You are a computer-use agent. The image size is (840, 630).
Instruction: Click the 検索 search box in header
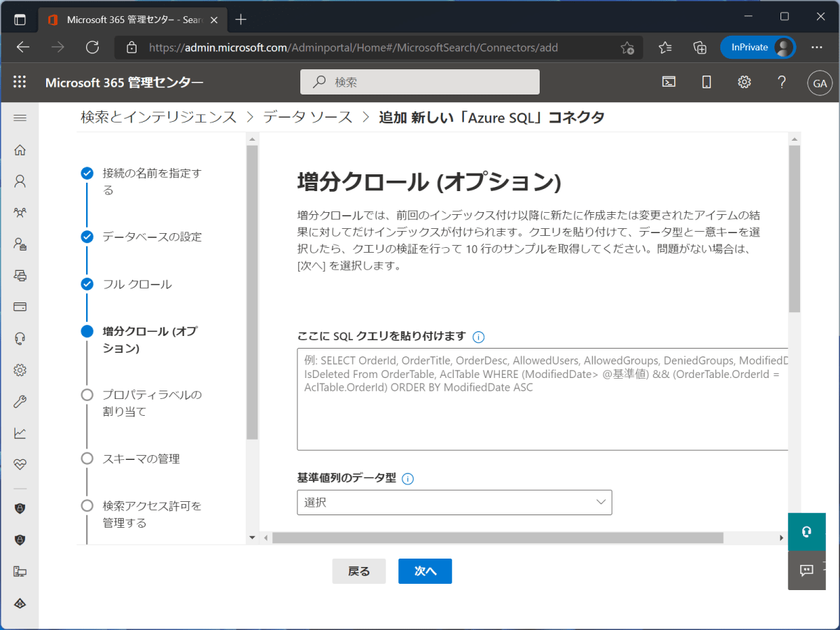[420, 82]
